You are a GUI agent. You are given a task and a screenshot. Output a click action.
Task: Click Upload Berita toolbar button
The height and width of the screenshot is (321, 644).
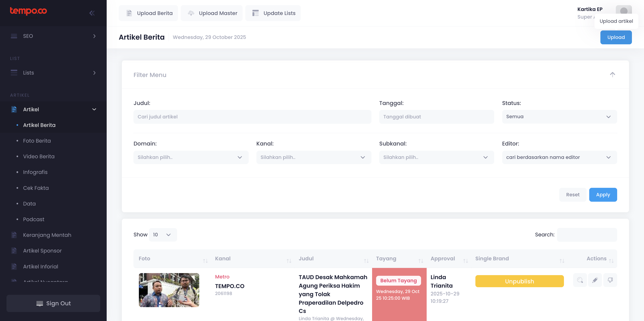148,13
